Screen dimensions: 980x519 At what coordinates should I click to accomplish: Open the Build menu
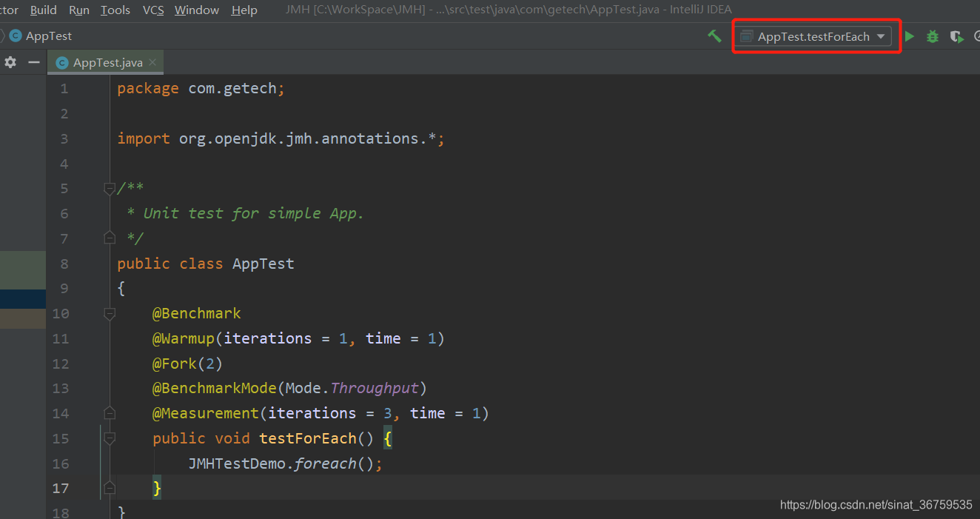point(44,10)
